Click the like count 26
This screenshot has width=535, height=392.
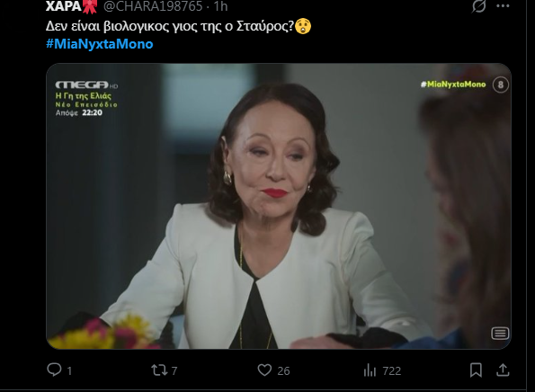[x=283, y=370]
